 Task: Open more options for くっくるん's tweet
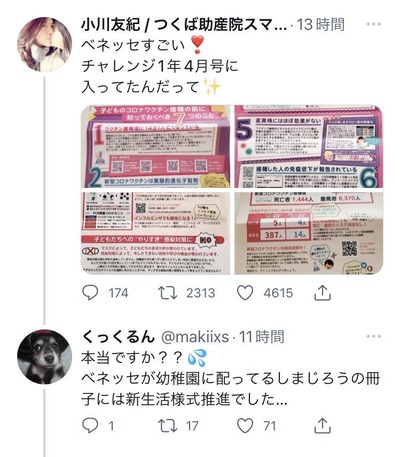[x=374, y=336]
